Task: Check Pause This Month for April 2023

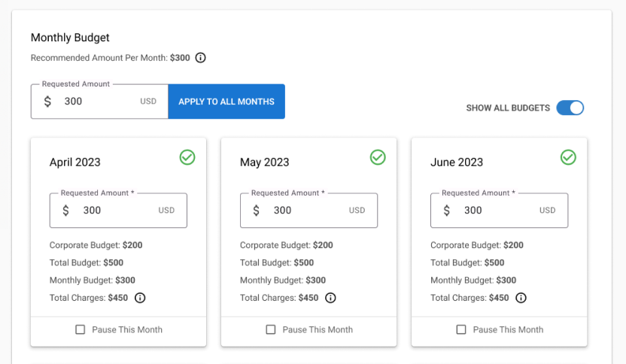Action: coord(81,329)
